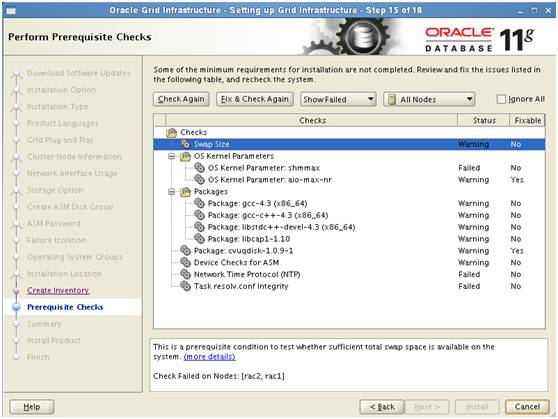Click the Yes fixable value for aio-max-nr

click(x=517, y=179)
